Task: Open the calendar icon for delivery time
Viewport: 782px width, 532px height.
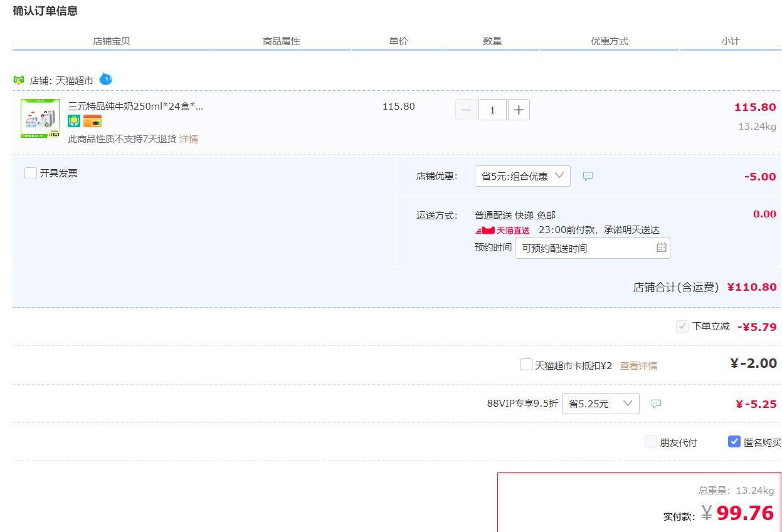Action: [x=662, y=248]
